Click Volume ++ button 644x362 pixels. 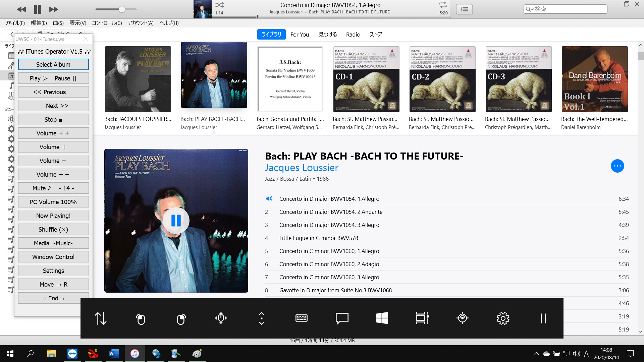click(x=53, y=133)
